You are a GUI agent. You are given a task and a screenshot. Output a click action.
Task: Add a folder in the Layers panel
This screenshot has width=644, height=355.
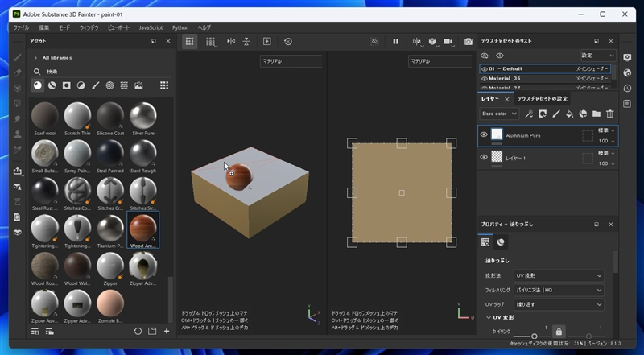tap(597, 114)
